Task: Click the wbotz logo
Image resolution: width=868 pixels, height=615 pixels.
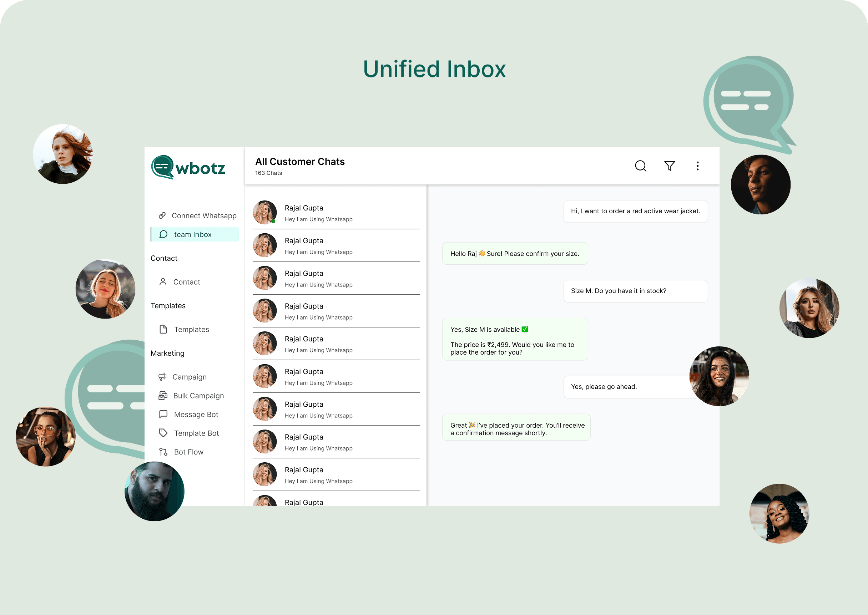Action: pos(188,167)
